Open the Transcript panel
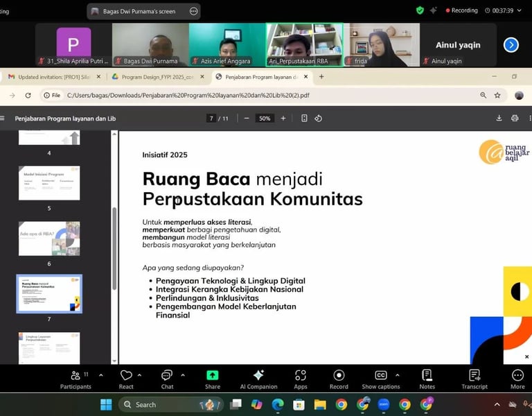This screenshot has width=532, height=416. pyautogui.click(x=475, y=380)
